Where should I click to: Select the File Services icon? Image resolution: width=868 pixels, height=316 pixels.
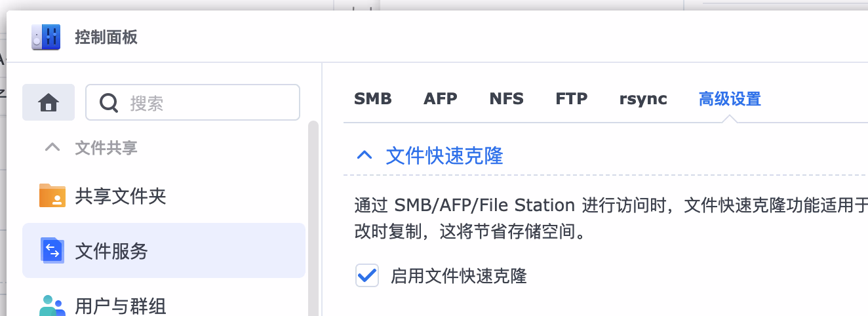(x=52, y=250)
